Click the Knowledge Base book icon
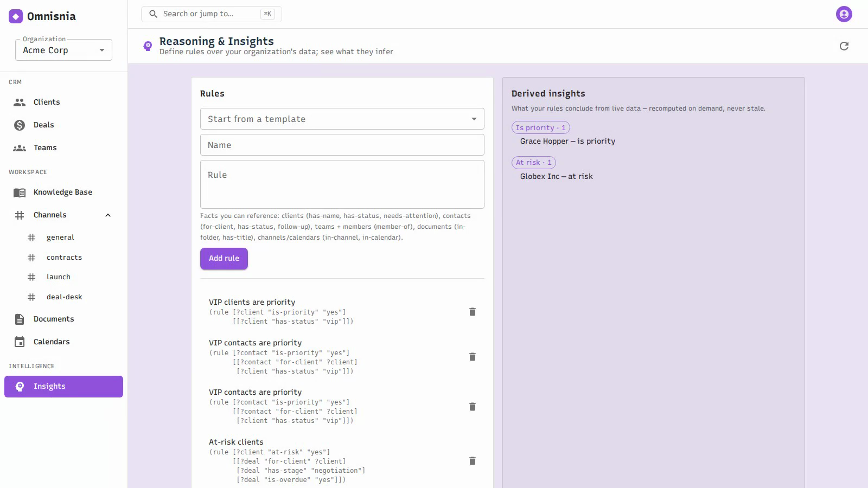 point(20,192)
